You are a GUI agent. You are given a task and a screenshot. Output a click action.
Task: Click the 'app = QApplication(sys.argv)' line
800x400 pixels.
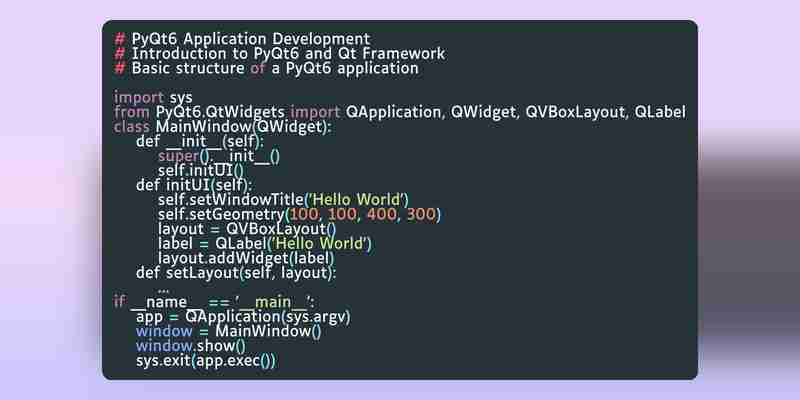coord(243,317)
